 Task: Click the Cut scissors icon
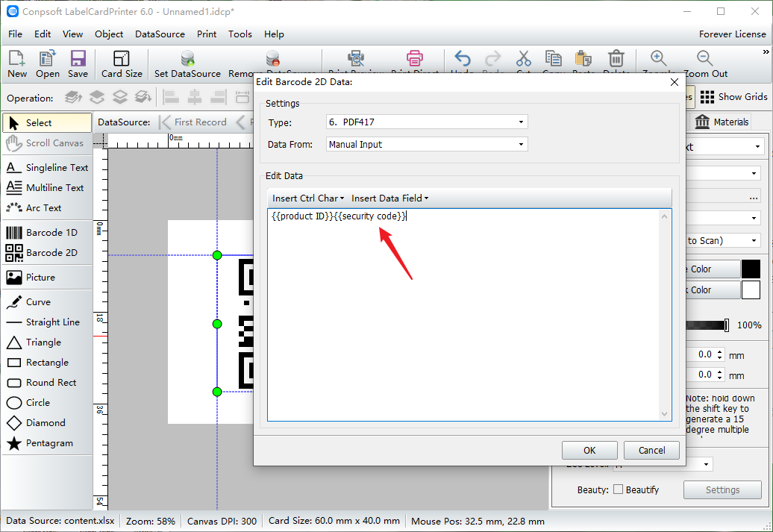coord(524,59)
